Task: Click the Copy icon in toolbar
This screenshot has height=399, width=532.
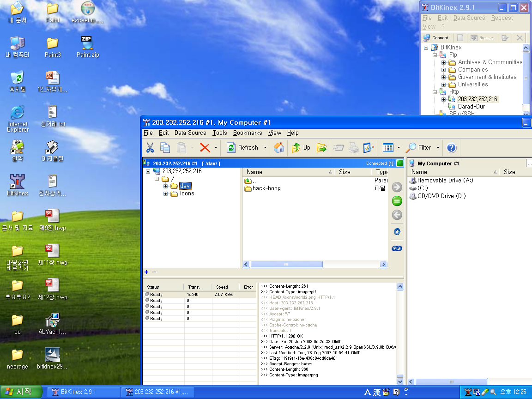Action: tap(165, 148)
